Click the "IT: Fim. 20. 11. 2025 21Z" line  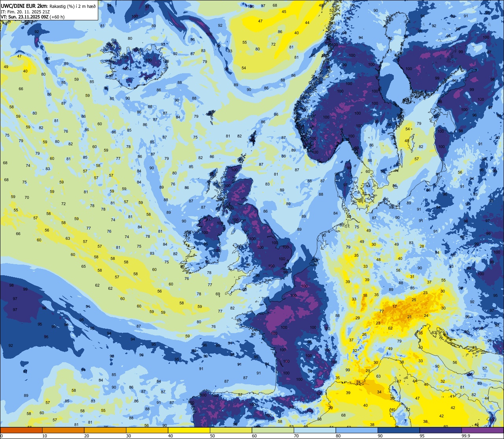tap(25, 11)
